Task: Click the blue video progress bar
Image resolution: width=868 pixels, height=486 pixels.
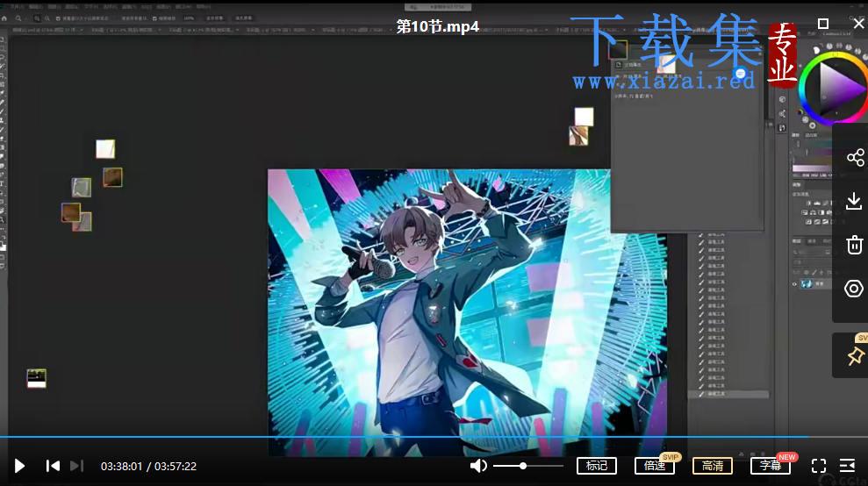Action: coord(404,437)
